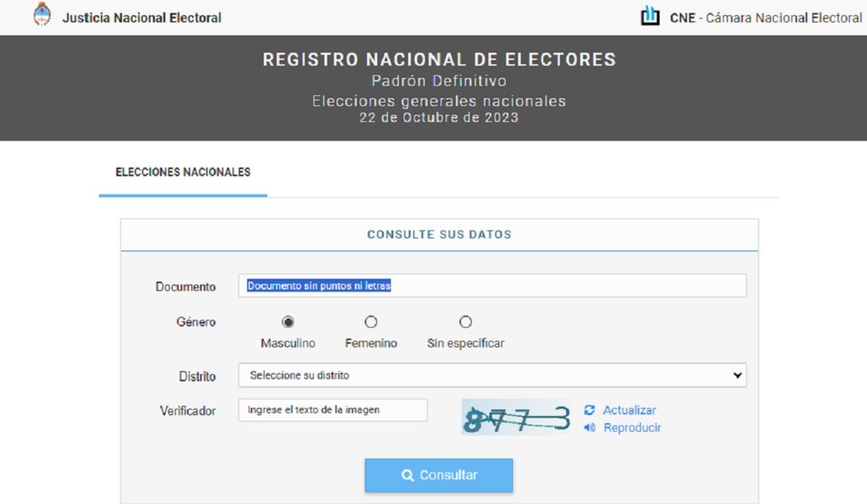Image resolution: width=867 pixels, height=504 pixels.
Task: Click into the Verificador text field
Action: (332, 410)
